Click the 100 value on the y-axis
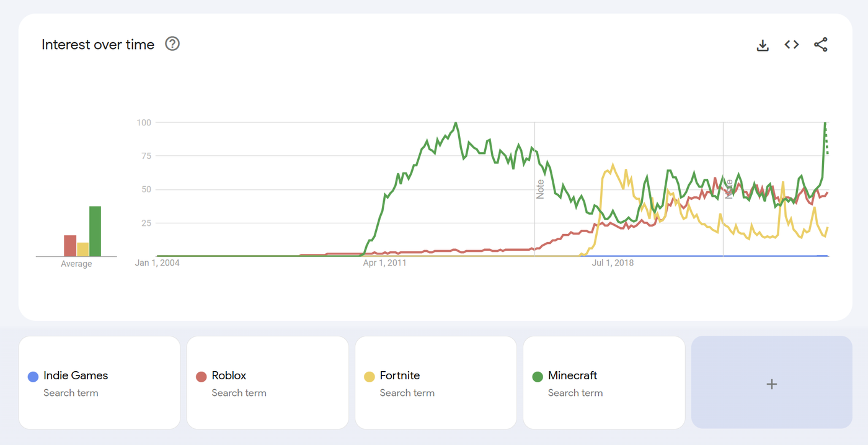This screenshot has height=445, width=868. [x=144, y=122]
